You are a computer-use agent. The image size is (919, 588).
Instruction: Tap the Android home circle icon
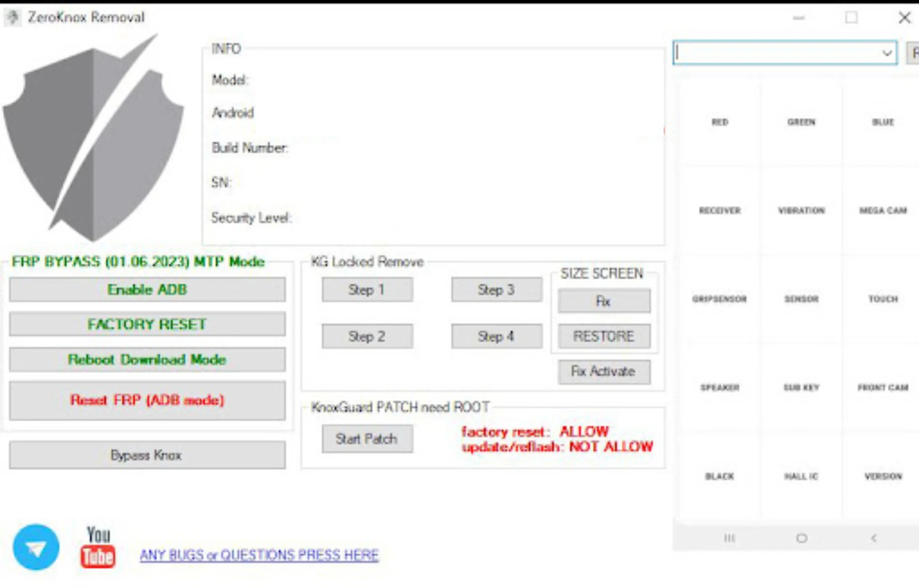(x=801, y=538)
